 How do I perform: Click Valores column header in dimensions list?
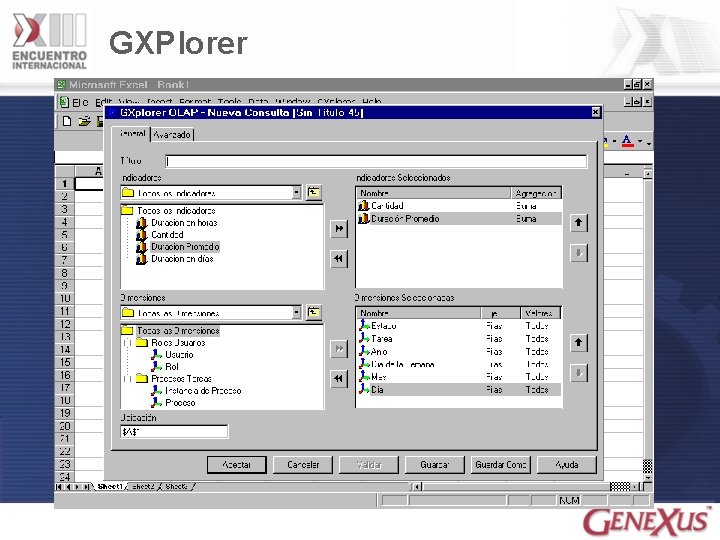[540, 313]
